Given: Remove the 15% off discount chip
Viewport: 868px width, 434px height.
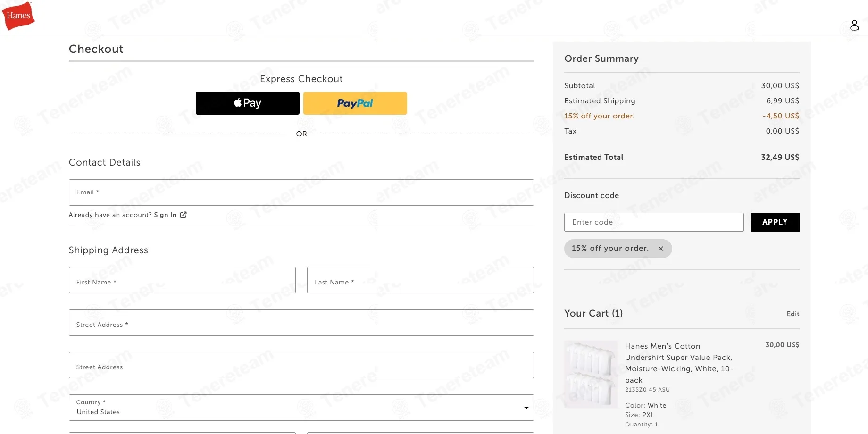Looking at the screenshot, I should [661, 249].
